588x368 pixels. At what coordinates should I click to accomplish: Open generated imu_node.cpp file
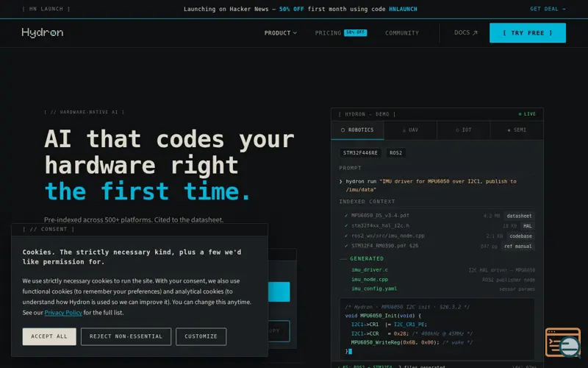[x=370, y=280]
